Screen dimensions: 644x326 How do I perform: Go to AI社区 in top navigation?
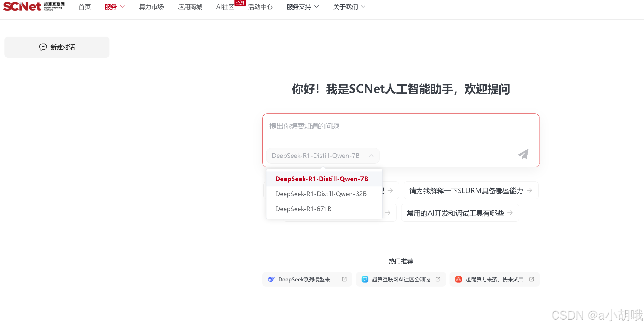point(225,7)
